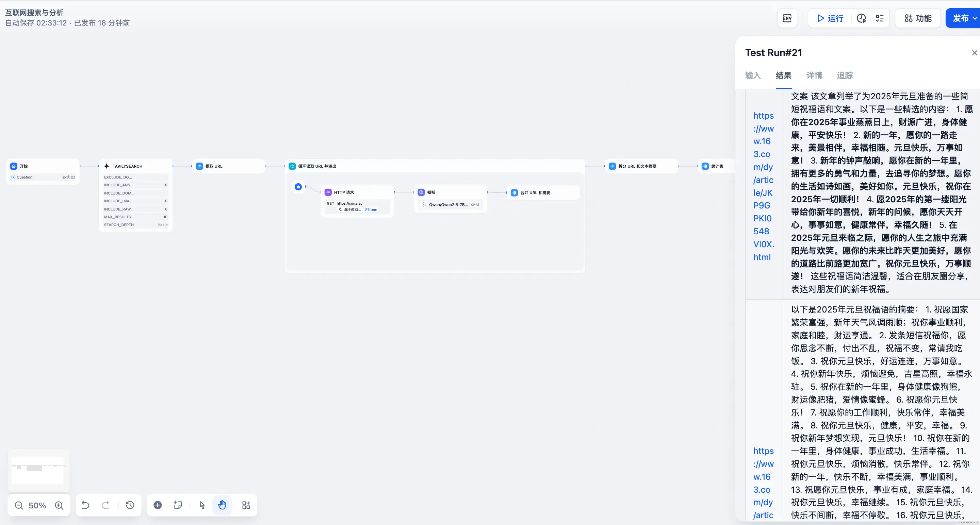980x525 pixels.
Task: Click the 互联网搜索与分析 workflow title
Action: pos(34,13)
